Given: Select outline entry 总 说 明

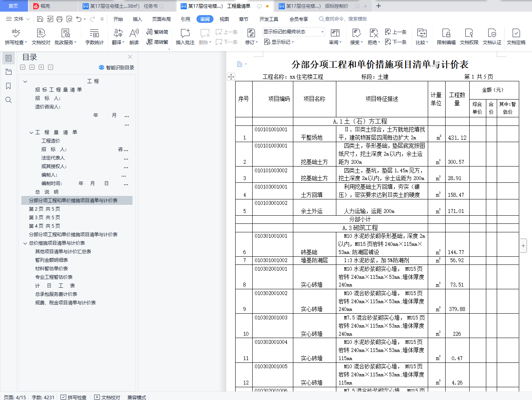Looking at the screenshot, I should (47, 192).
